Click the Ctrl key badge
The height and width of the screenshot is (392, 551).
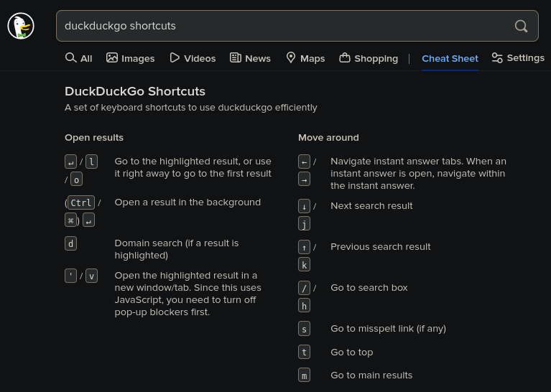81,202
